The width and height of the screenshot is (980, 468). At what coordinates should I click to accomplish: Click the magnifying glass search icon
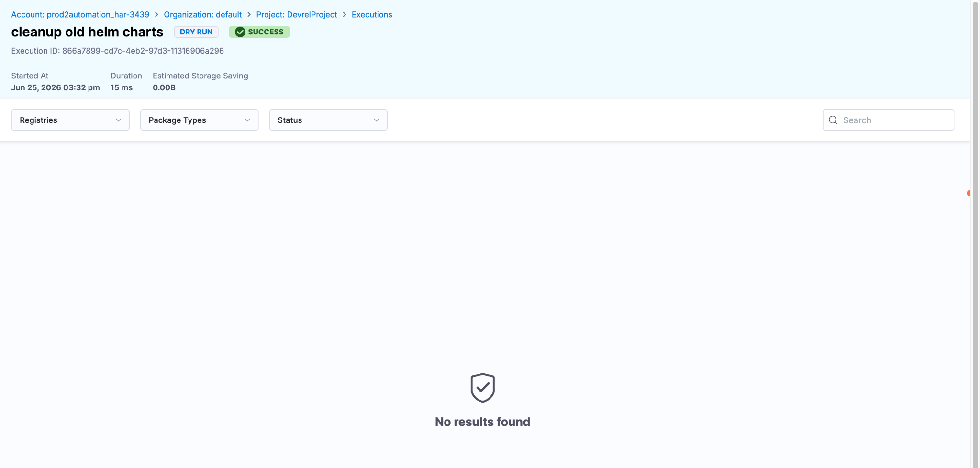(833, 120)
